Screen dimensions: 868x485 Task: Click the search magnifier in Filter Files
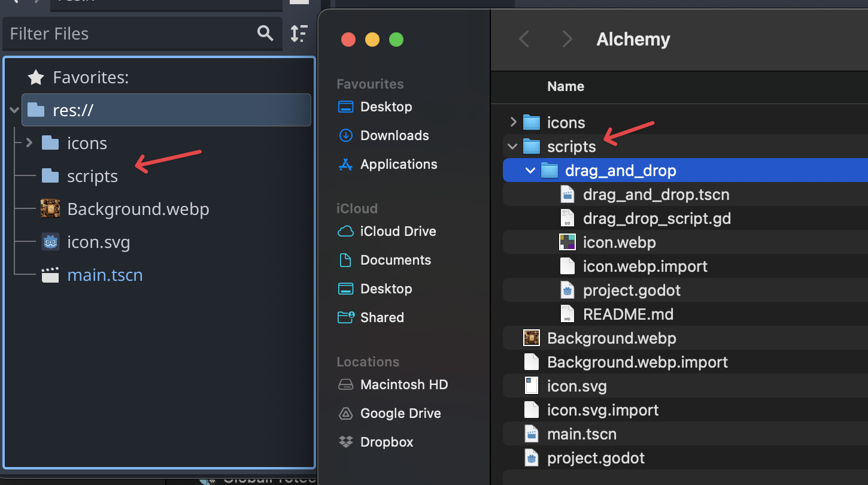click(x=265, y=33)
